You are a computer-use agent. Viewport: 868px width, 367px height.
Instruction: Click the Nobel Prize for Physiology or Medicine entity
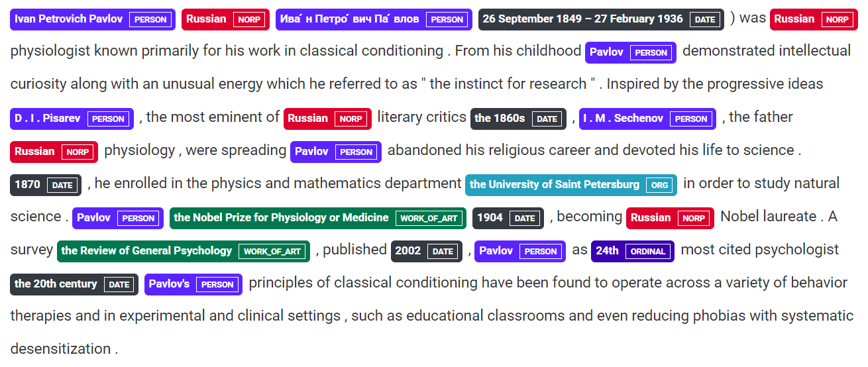click(x=317, y=218)
